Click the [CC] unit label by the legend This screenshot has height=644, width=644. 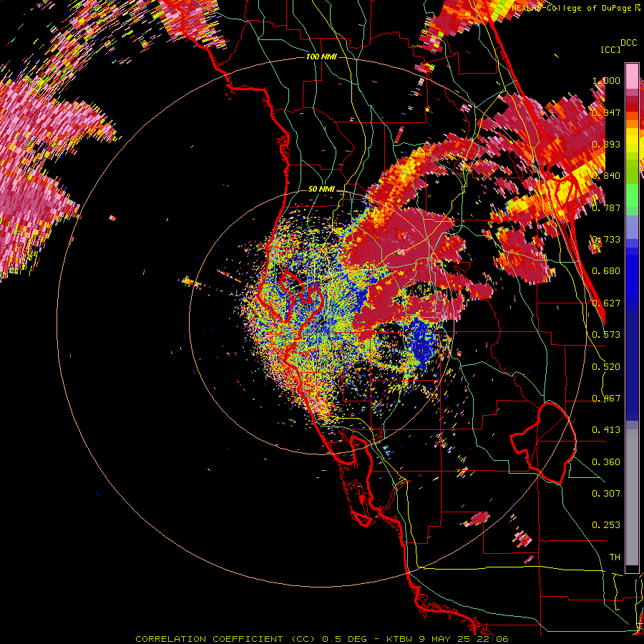click(611, 49)
